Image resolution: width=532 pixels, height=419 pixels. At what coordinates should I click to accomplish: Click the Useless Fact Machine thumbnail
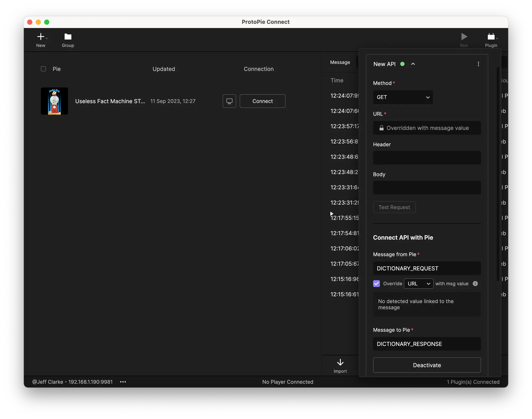click(x=55, y=101)
